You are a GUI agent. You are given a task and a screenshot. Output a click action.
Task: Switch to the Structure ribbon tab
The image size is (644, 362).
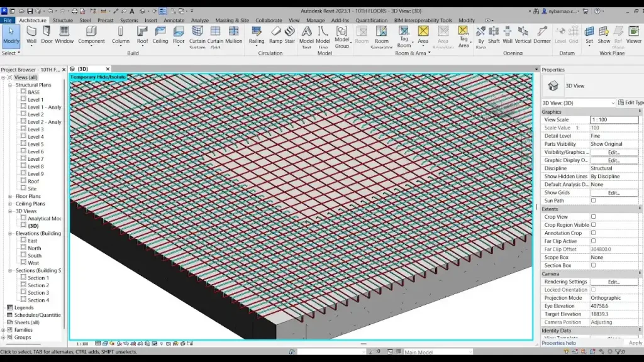(x=63, y=20)
